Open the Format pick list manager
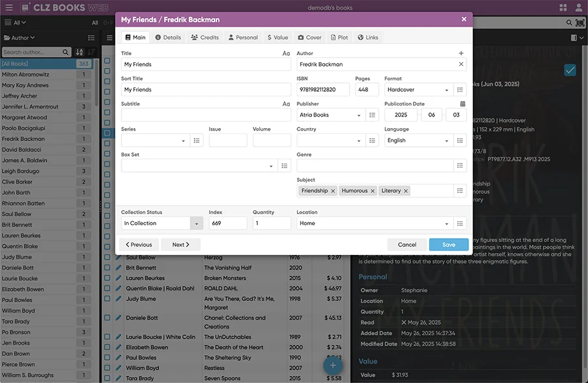The width and height of the screenshot is (588, 383). [460, 90]
